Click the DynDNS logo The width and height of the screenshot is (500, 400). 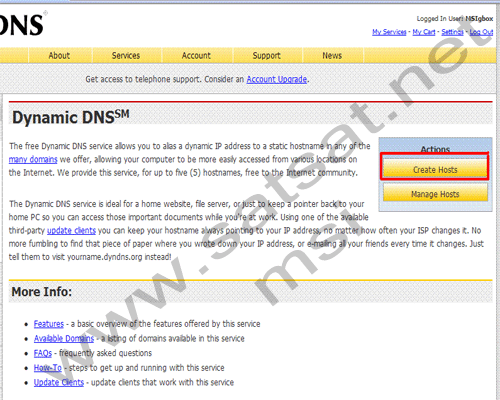22,25
